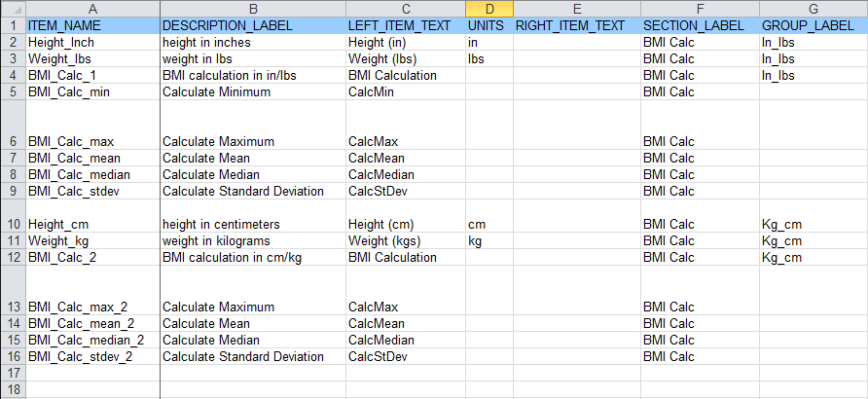Click the cell 'weight in kilograms'
This screenshot has height=399, width=868.
(252, 240)
